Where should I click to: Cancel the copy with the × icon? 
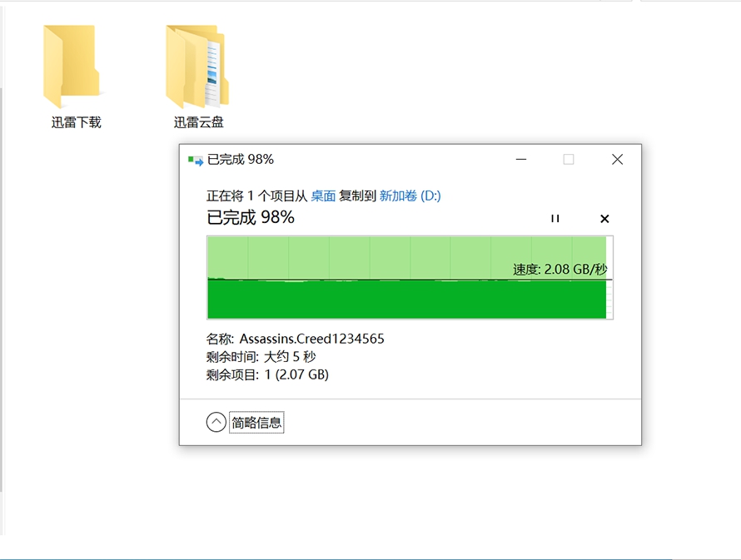coord(604,219)
